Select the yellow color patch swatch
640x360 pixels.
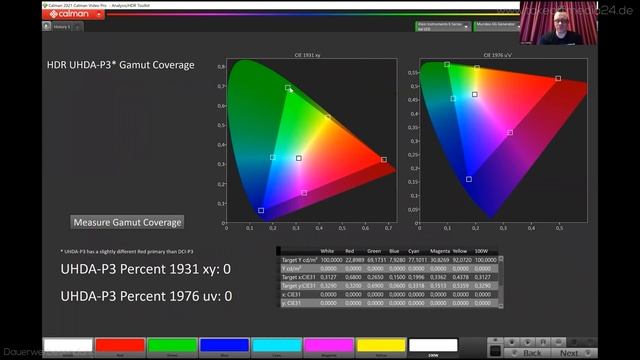point(381,346)
